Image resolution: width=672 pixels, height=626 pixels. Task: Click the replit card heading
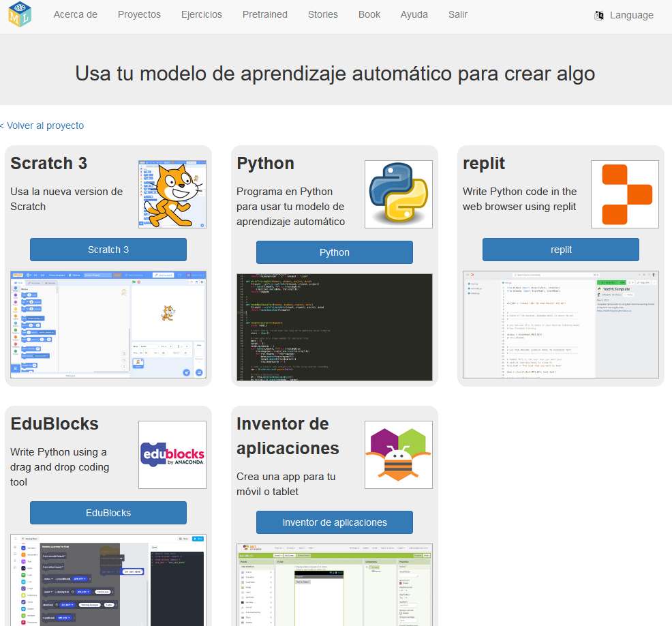tap(484, 164)
